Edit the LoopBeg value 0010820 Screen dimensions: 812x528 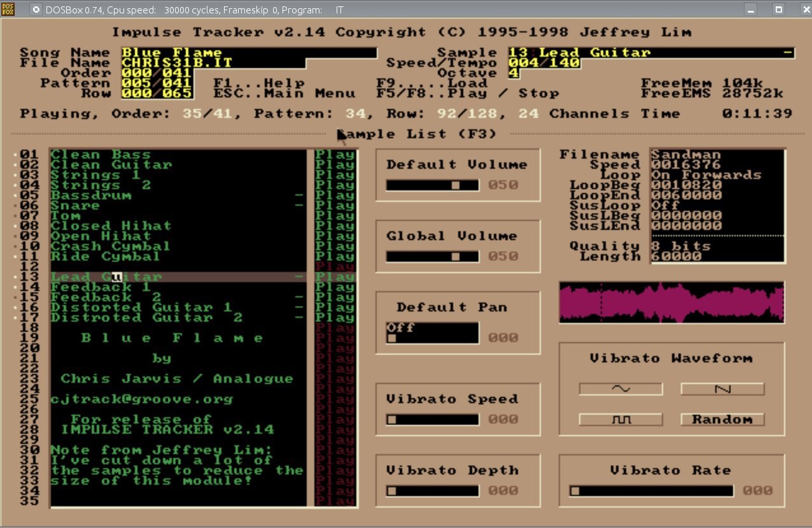(x=717, y=185)
